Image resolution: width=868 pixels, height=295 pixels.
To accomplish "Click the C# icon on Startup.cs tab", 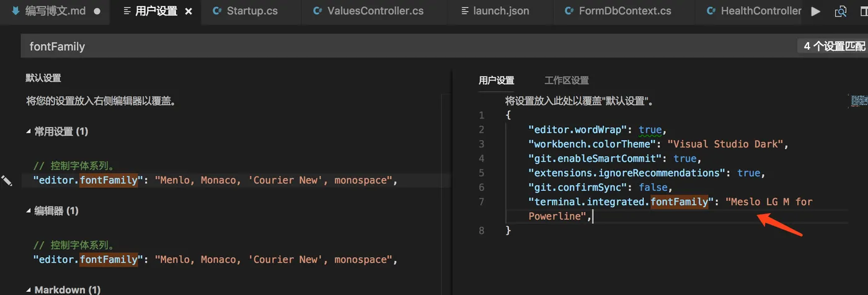I will coord(217,11).
